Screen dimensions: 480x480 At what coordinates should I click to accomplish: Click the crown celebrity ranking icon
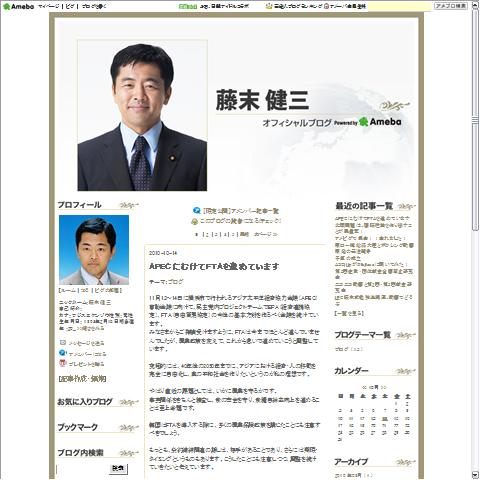coord(269,6)
